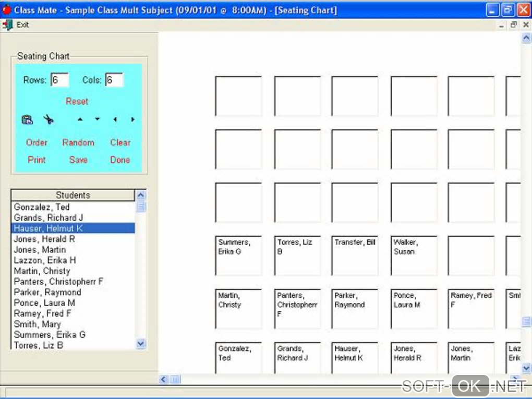
Task: Click the inner window restore icon
Action: pos(514,25)
